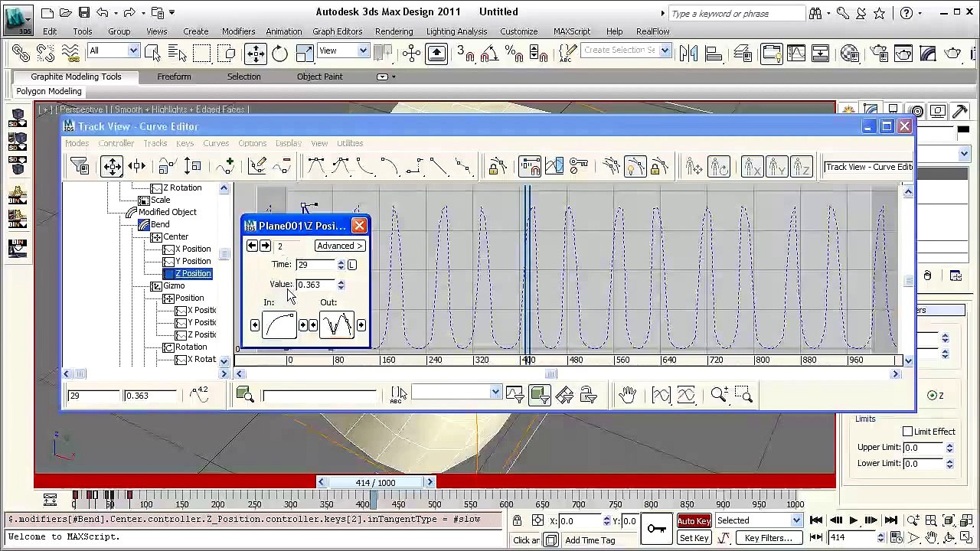
Task: Expand the Graphite ribbon options dropdown
Action: [385, 77]
